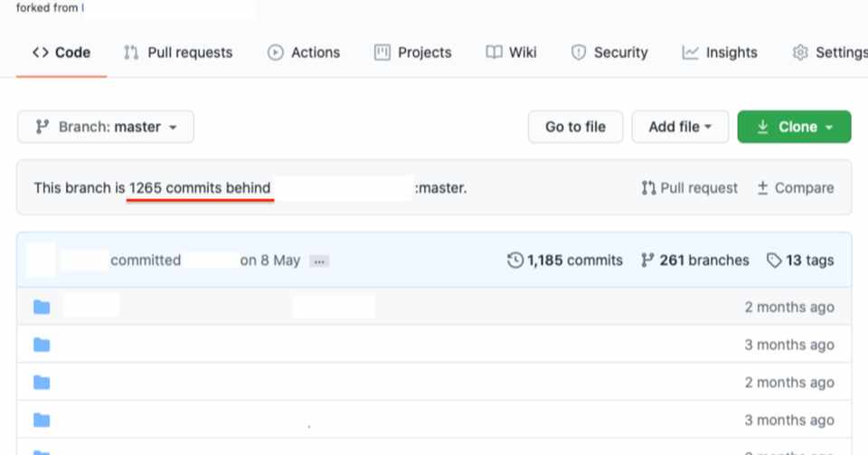868x455 pixels.
Task: Open the Actions tab
Action: pyautogui.click(x=304, y=52)
